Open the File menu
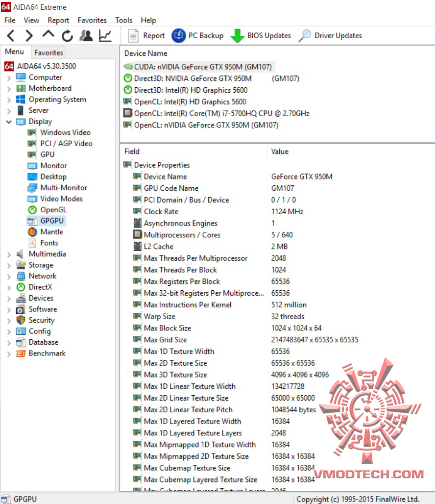435x504 pixels. 10,20
